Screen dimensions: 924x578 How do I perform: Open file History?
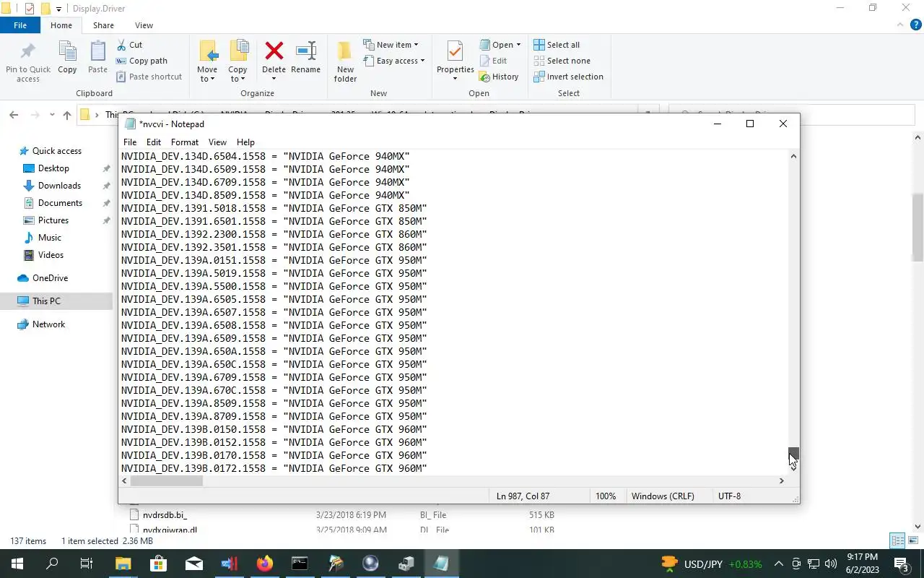click(499, 77)
